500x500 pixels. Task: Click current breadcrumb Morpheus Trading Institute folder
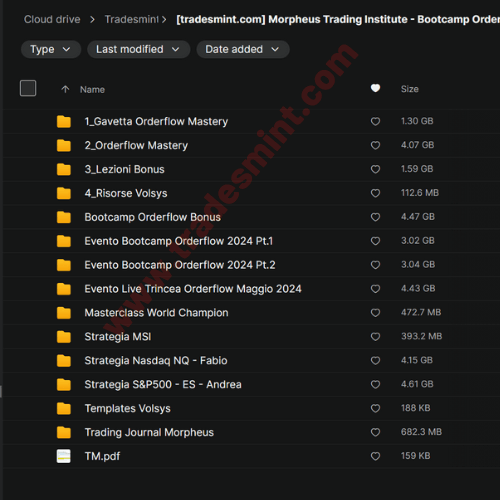[338, 19]
